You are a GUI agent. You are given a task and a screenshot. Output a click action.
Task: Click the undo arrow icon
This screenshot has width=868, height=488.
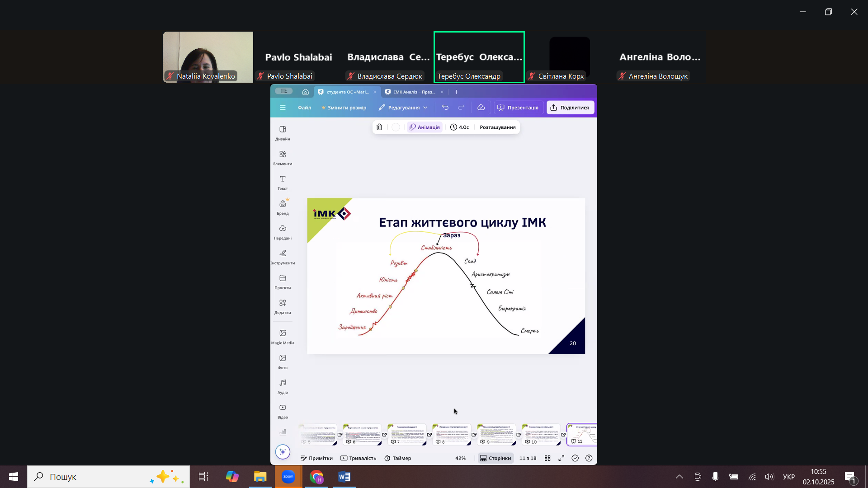coord(445,108)
